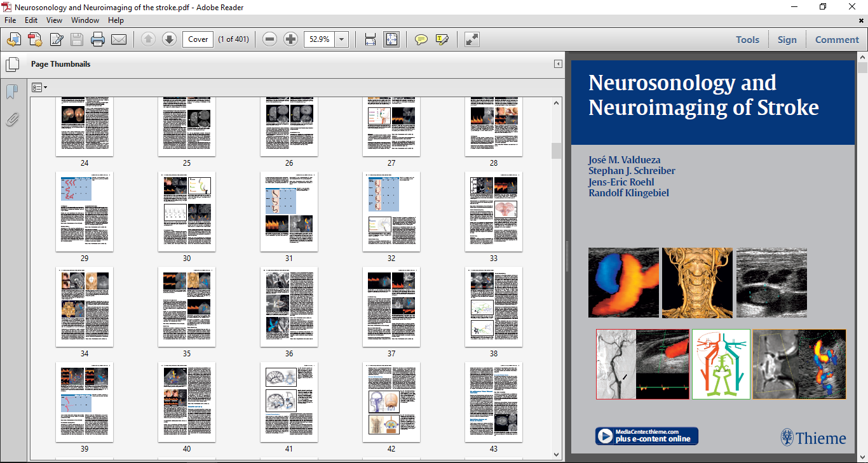Image resolution: width=868 pixels, height=463 pixels.
Task: Click the Edit/Sign document toolbar icon
Action: tap(57, 40)
